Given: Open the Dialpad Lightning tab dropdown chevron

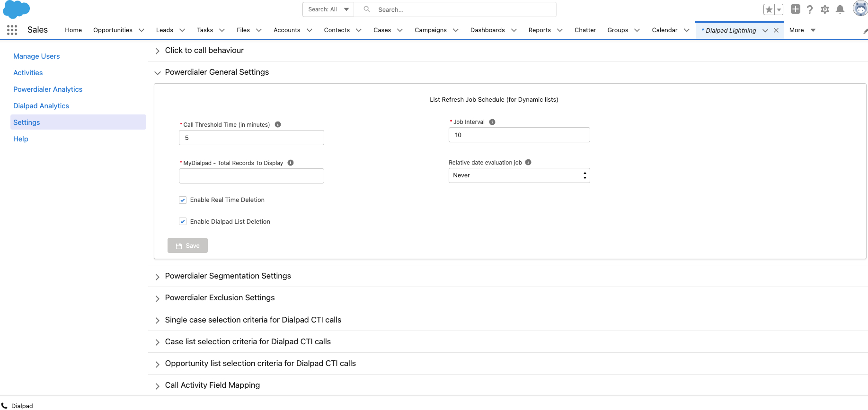Looking at the screenshot, I should click(x=765, y=30).
